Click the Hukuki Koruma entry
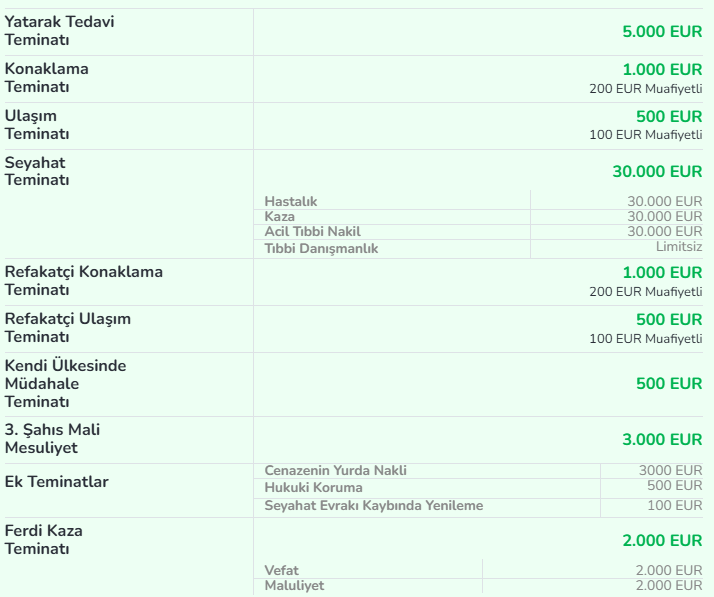 point(313,488)
